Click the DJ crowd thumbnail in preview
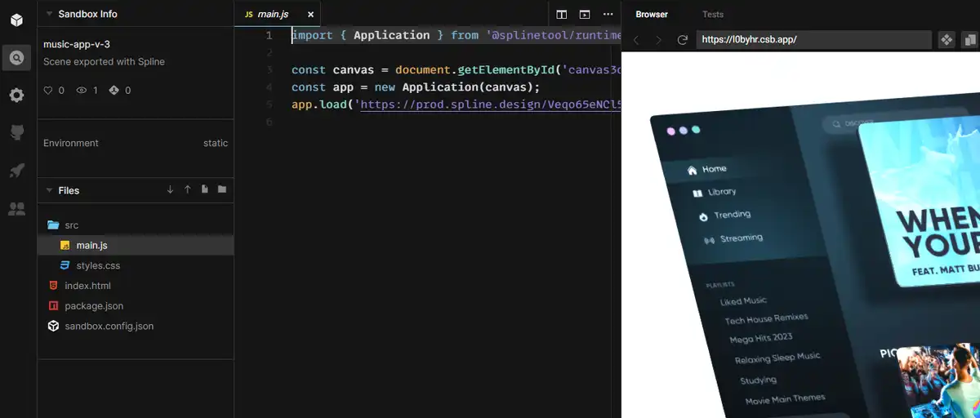 [939, 380]
